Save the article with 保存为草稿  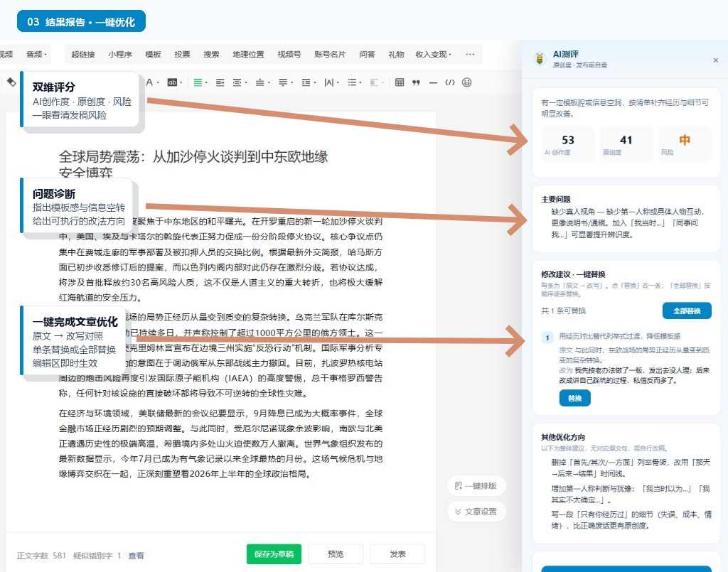274,554
